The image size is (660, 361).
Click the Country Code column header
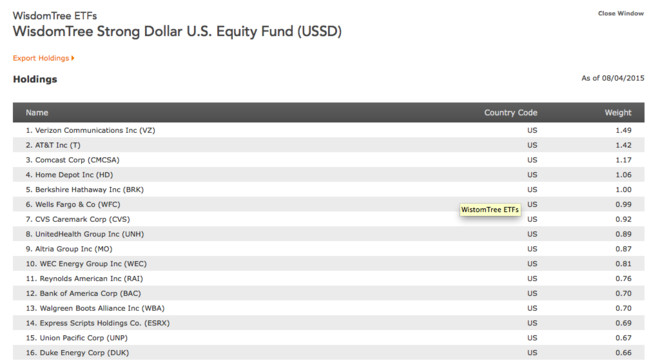[x=511, y=113]
